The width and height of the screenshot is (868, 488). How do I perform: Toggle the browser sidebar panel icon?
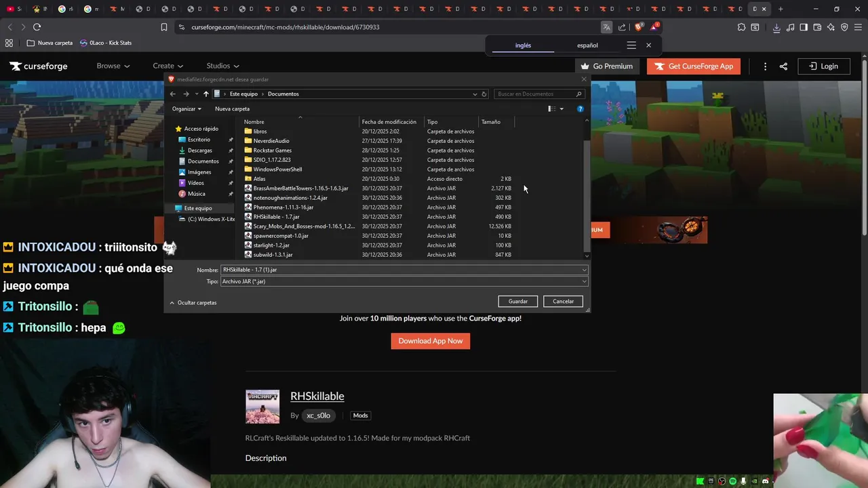(804, 27)
